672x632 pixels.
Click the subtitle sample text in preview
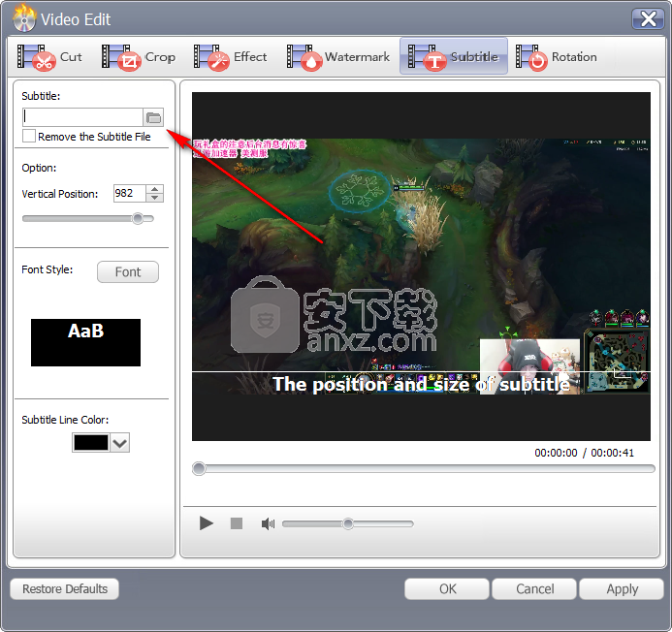point(421,384)
